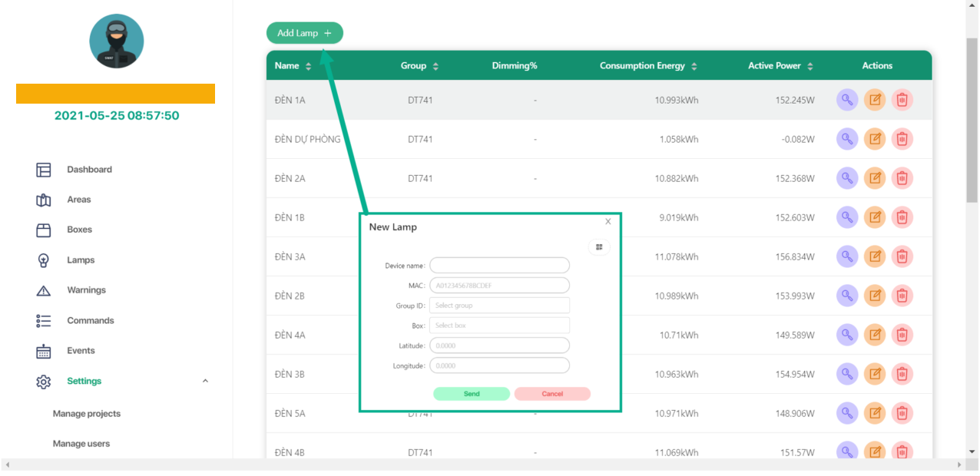Screen dimensions: 980x476
Task: Click the key icon for ĐÈN 1A
Action: [x=846, y=100]
